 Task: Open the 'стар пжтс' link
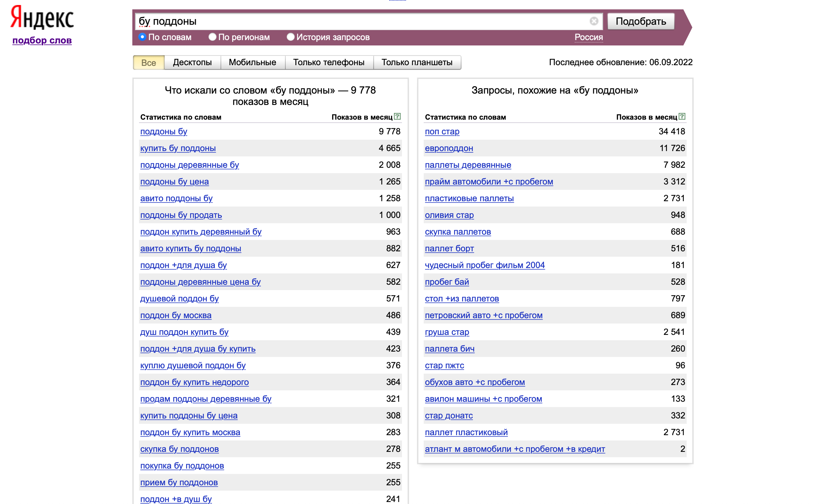click(x=444, y=366)
